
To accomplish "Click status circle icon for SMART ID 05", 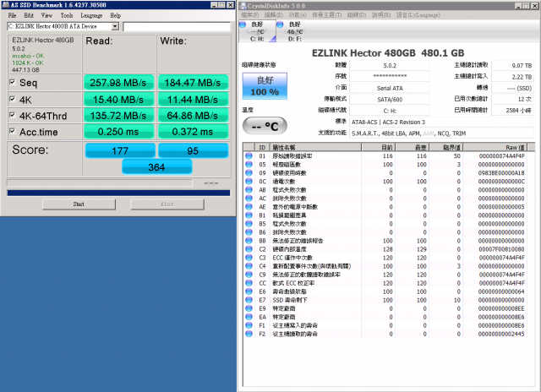I will coord(249,165).
